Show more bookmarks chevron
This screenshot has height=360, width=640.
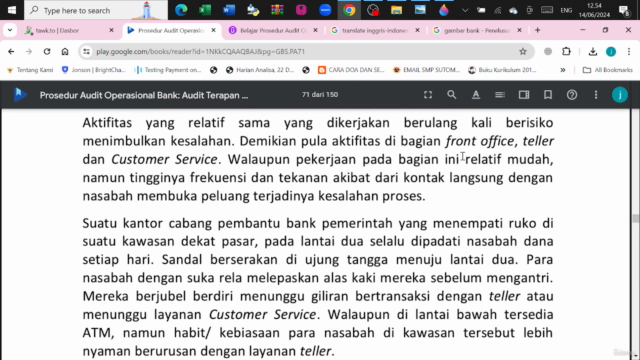pos(562,70)
